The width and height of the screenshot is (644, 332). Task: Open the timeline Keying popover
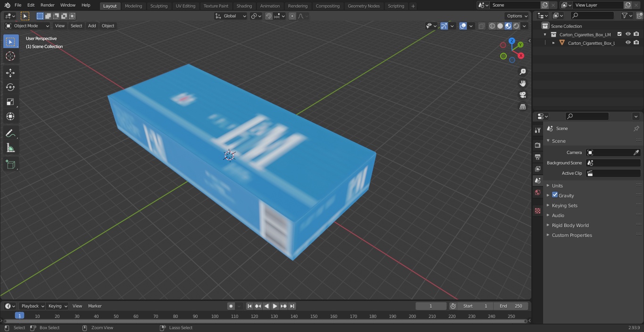57,306
